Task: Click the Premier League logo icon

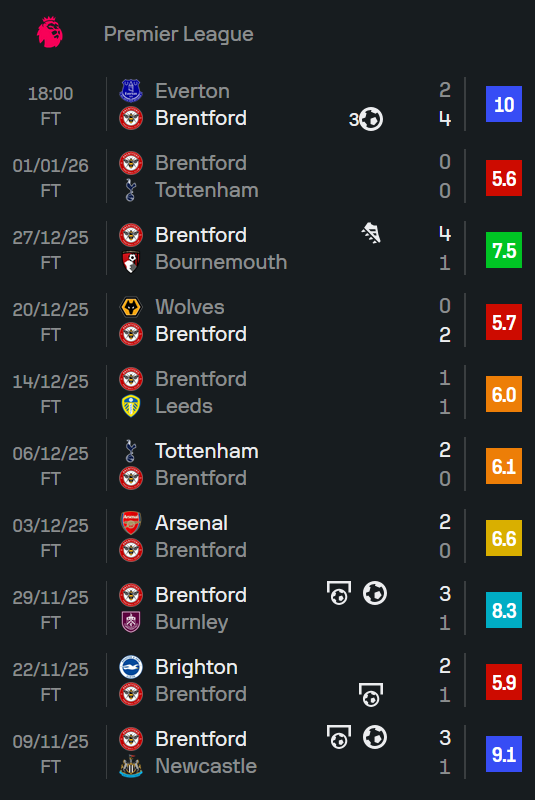Action: tap(50, 33)
